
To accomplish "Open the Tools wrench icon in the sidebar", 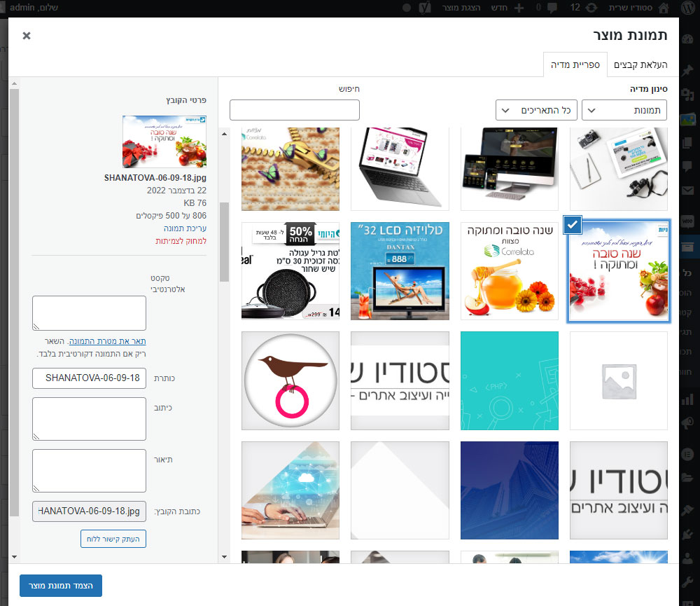I will pos(687,582).
